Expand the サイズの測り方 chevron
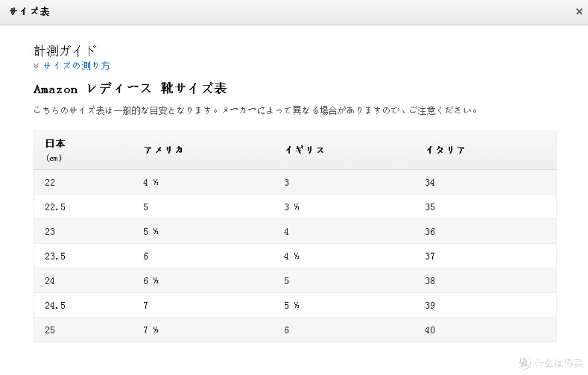Viewport: 588px width, 375px height. point(36,66)
